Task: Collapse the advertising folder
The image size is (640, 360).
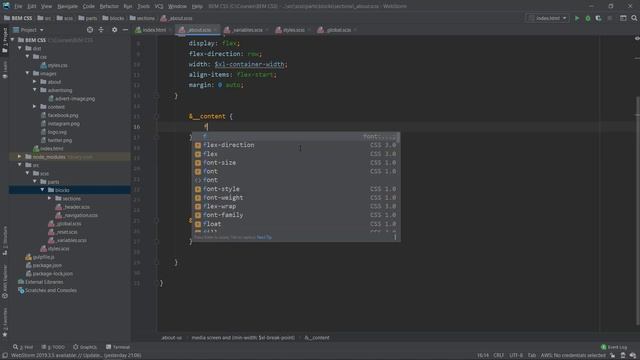Action: click(35, 90)
